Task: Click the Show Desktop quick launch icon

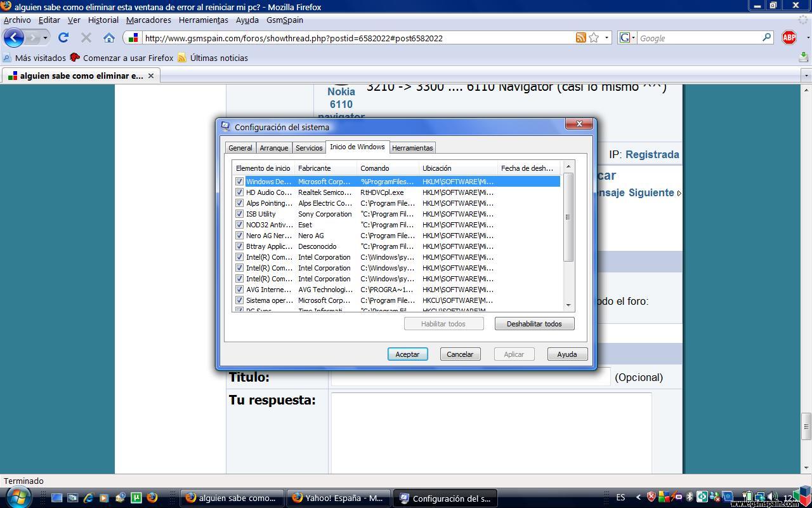Action: [56, 498]
